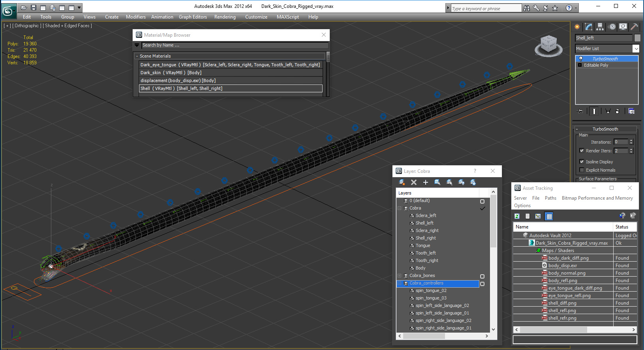Open the Edit menu
The height and width of the screenshot is (350, 644).
coord(27,17)
